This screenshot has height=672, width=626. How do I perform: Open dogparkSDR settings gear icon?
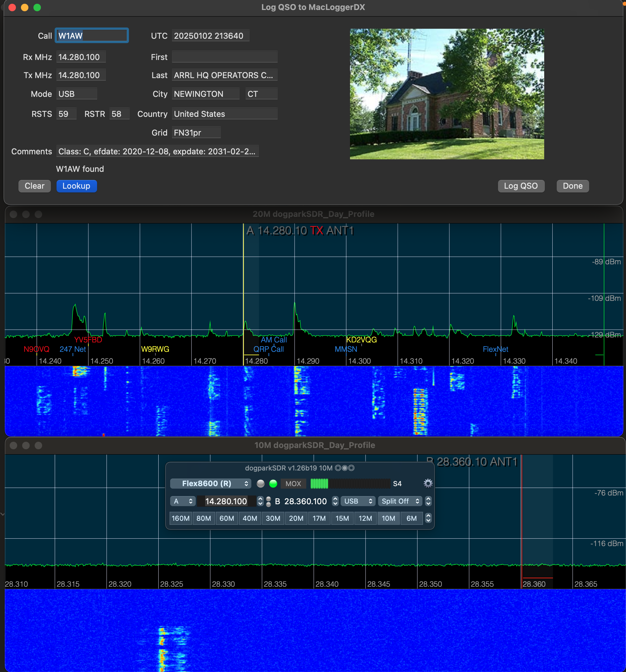click(428, 483)
